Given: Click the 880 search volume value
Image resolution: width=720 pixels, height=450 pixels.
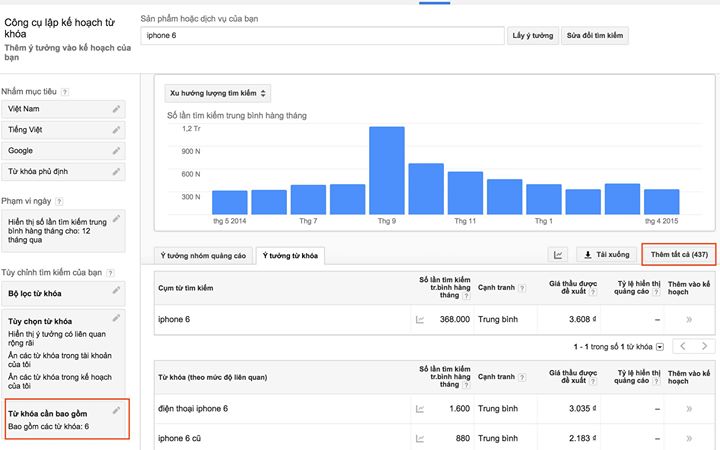Looking at the screenshot, I should click(x=462, y=438).
